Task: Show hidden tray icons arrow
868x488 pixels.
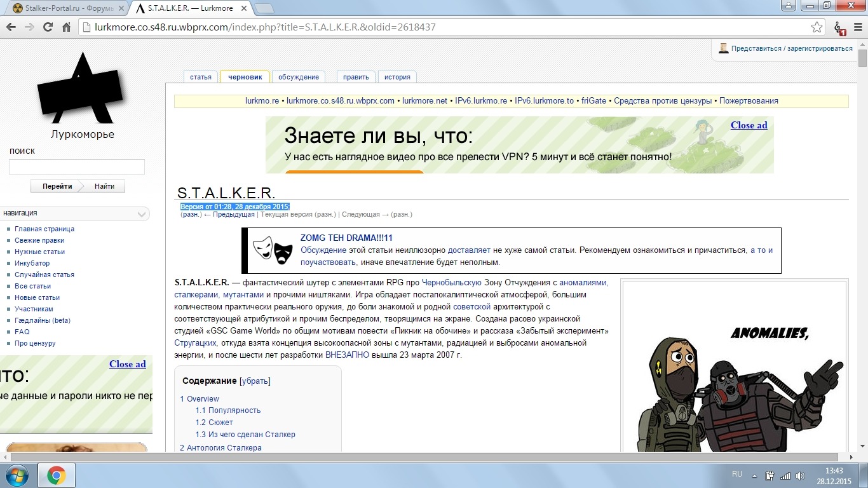Action: click(754, 475)
